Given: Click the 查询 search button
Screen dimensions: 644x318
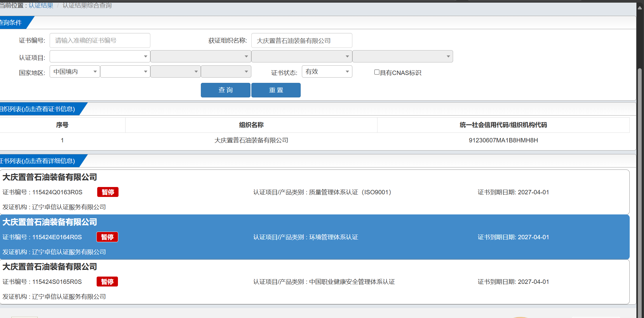Looking at the screenshot, I should [225, 90].
